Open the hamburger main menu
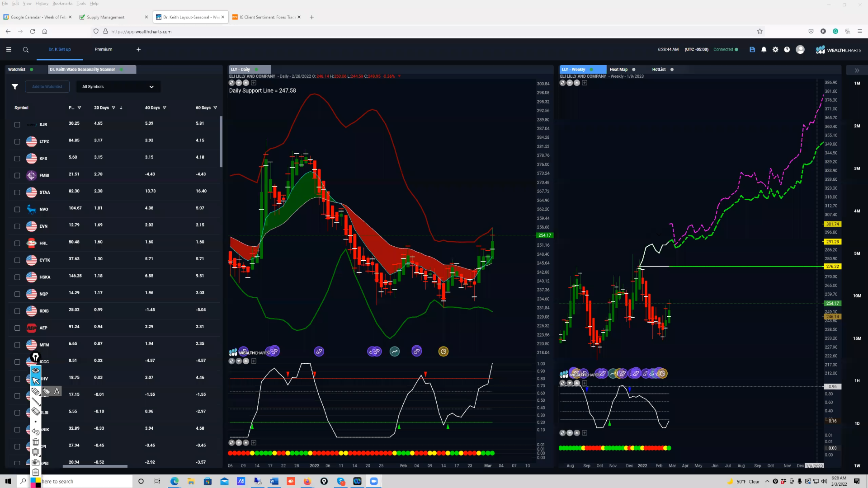Viewport: 868px width, 488px height. 9,50
